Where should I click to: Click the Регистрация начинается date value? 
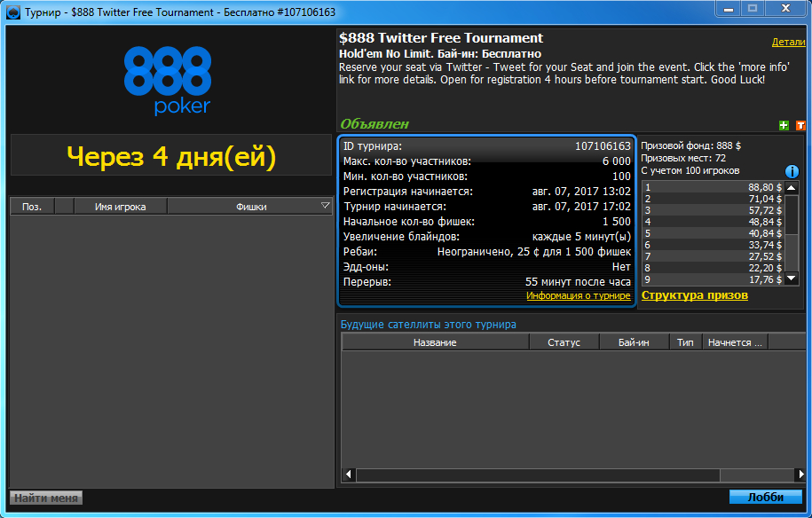click(581, 192)
